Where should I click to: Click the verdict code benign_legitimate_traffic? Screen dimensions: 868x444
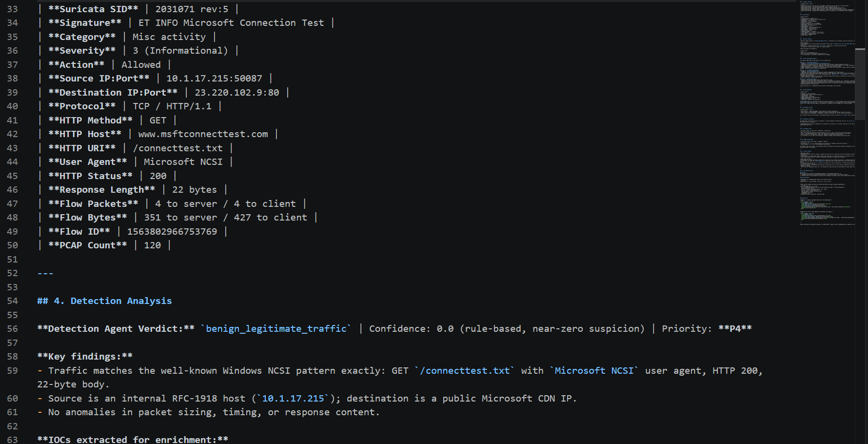(276, 329)
